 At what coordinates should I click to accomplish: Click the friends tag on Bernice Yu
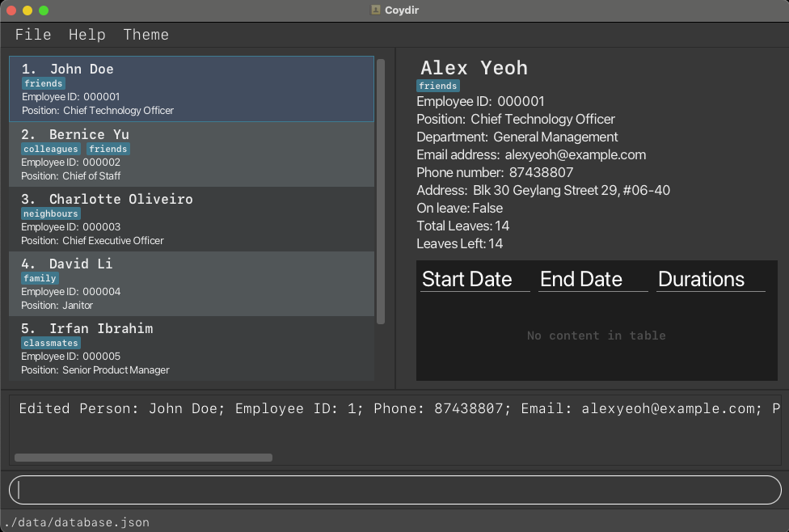(108, 149)
